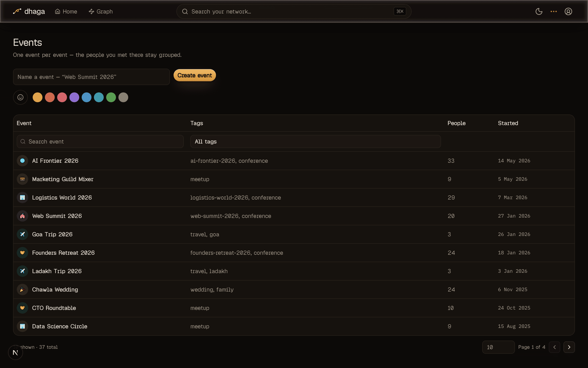Click tags 'travel, goa'
Image resolution: width=588 pixels, height=368 pixels.
tap(205, 234)
